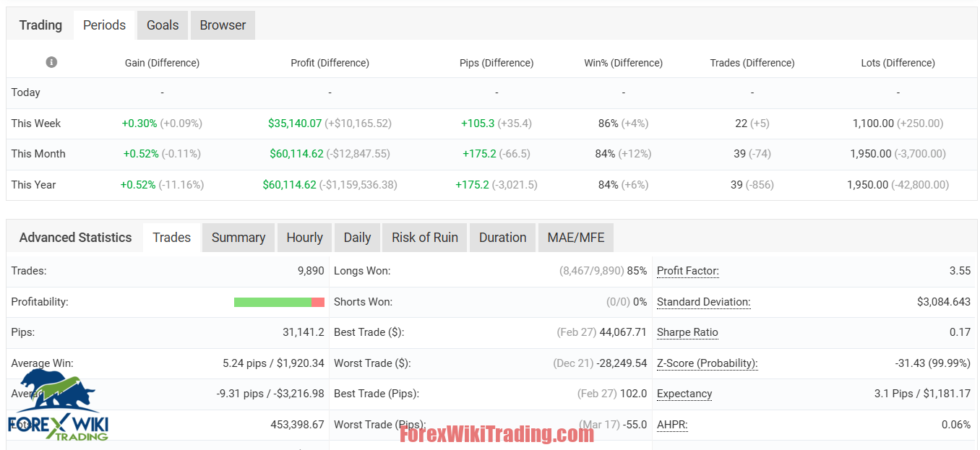This screenshot has width=980, height=450.
Task: Click AHPR value 0.06%
Action: tap(956, 425)
